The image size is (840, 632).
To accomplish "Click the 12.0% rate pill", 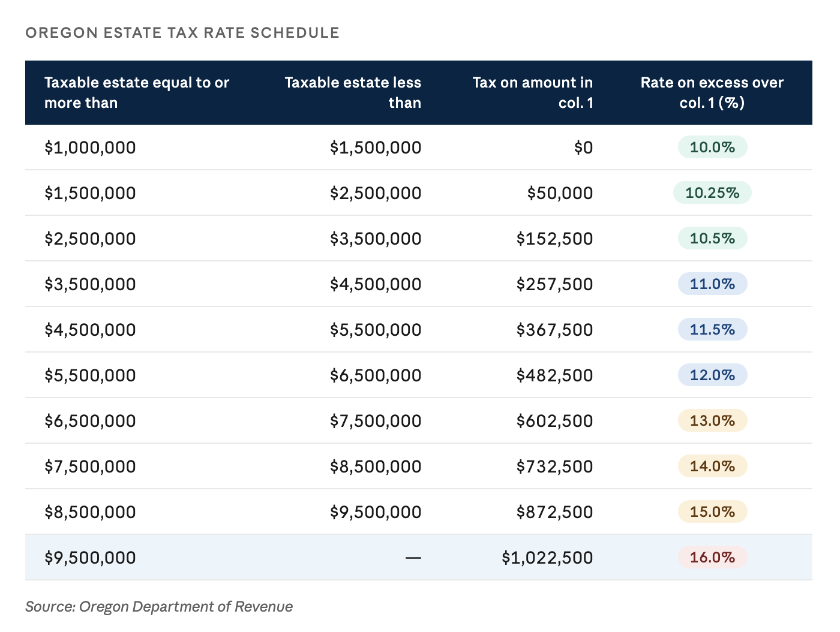I will pos(712,375).
